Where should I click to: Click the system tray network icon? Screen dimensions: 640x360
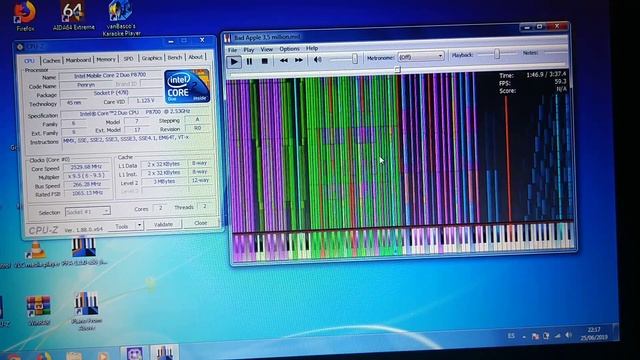pos(558,336)
